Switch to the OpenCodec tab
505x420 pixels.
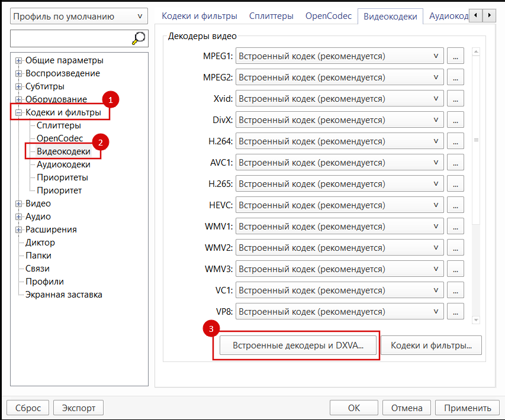click(x=328, y=16)
